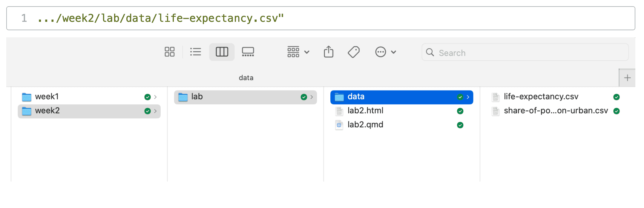Switch to icon grid view
The height and width of the screenshot is (208, 644).
pos(169,52)
